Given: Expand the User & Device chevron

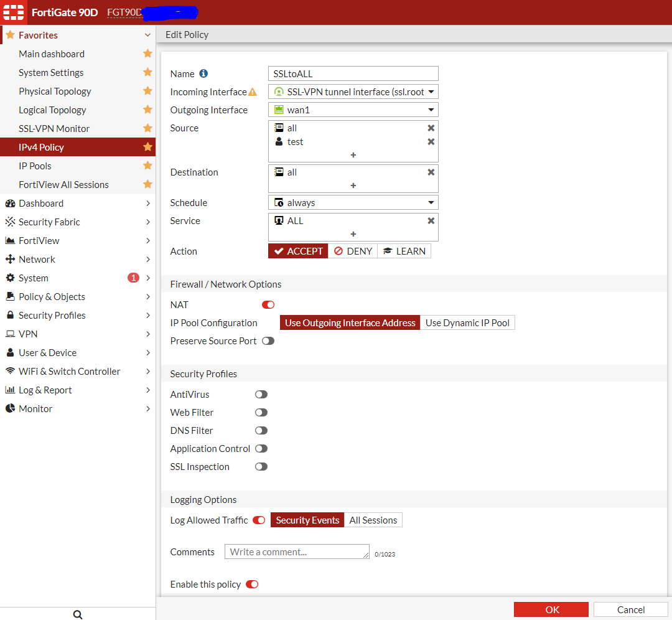Looking at the screenshot, I should pyautogui.click(x=148, y=352).
